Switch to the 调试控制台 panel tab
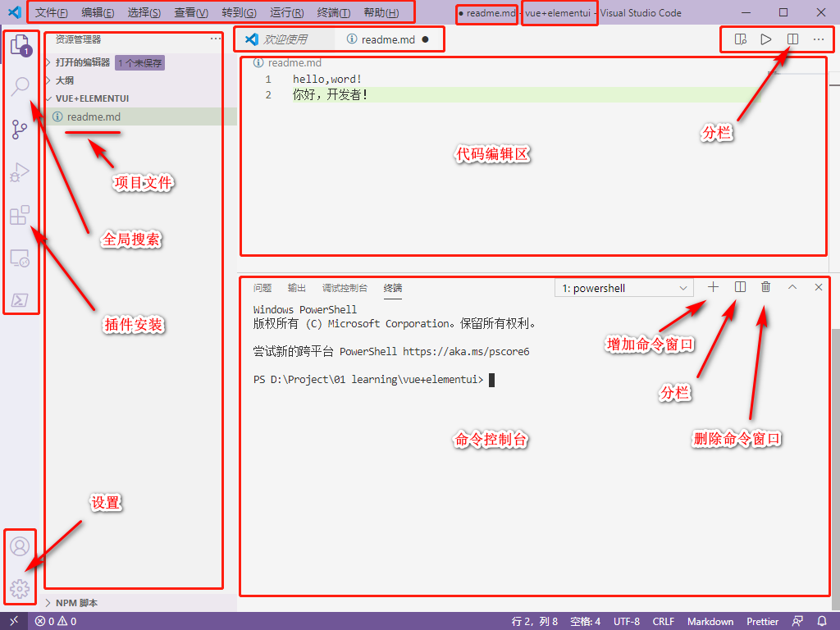The image size is (840, 630). coord(345,288)
